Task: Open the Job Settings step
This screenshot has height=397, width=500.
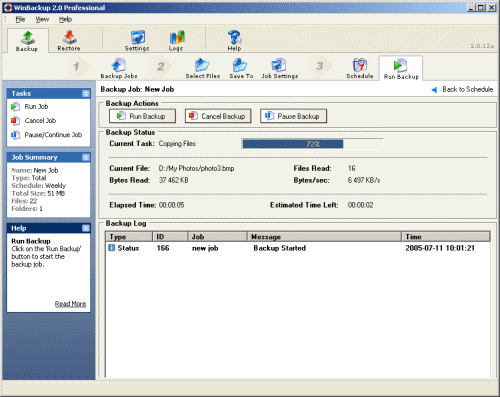Action: (x=279, y=69)
